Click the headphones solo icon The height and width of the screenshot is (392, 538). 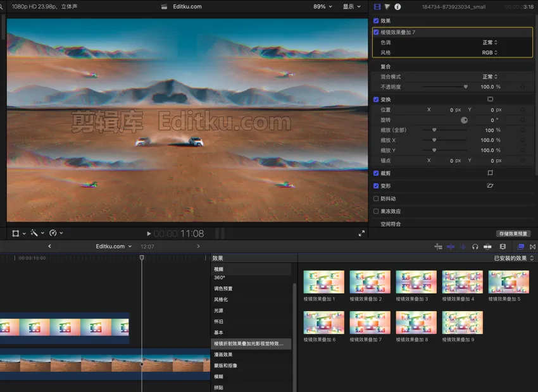[x=475, y=247]
